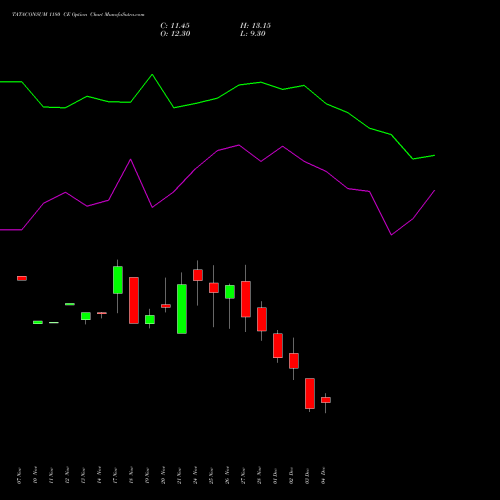Click the '07 Nov' date label
Screen dimensions: 500x500
[19, 476]
